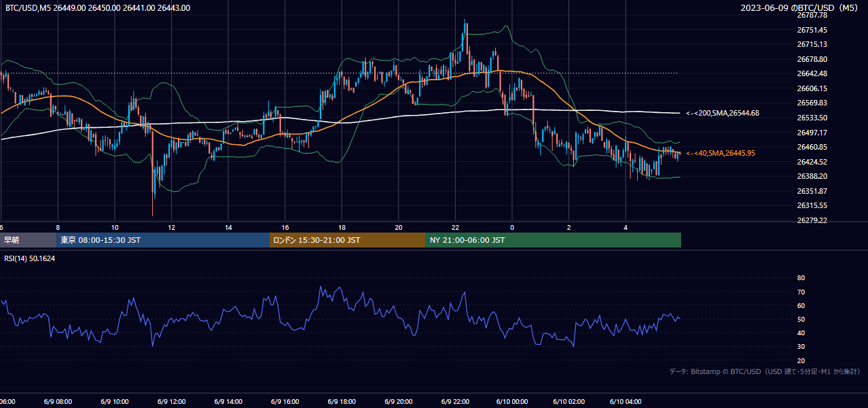868x408 pixels.
Task: Click hour label 4 under price chart
Action: [x=626, y=227]
